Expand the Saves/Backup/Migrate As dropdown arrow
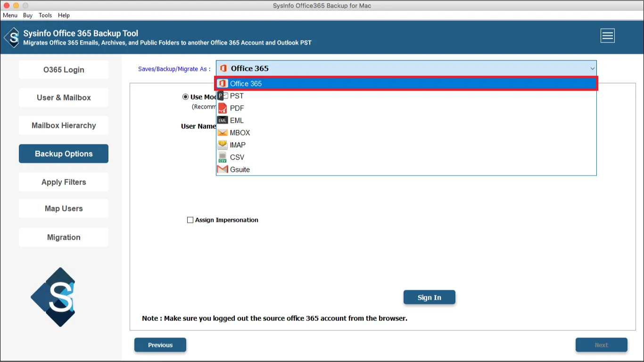644x362 pixels. pyautogui.click(x=592, y=69)
